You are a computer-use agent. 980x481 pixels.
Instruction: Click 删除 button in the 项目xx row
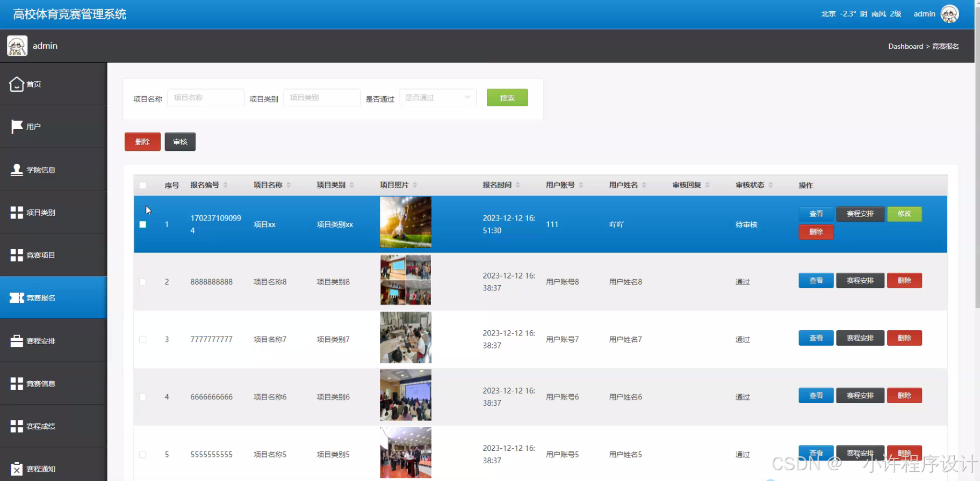coord(816,231)
